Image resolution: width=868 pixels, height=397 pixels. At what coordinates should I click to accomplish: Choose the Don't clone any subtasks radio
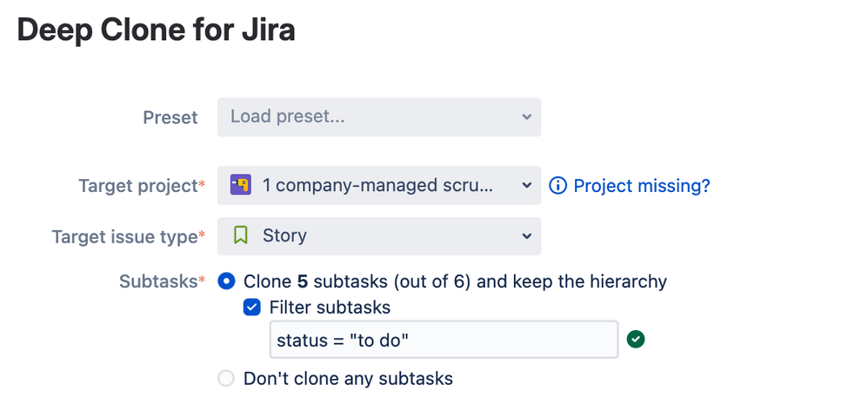(226, 379)
